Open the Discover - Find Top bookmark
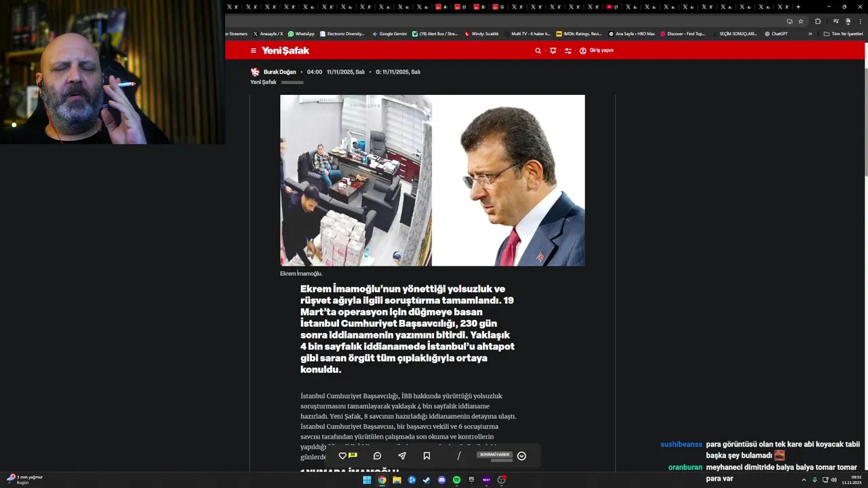 [x=683, y=34]
